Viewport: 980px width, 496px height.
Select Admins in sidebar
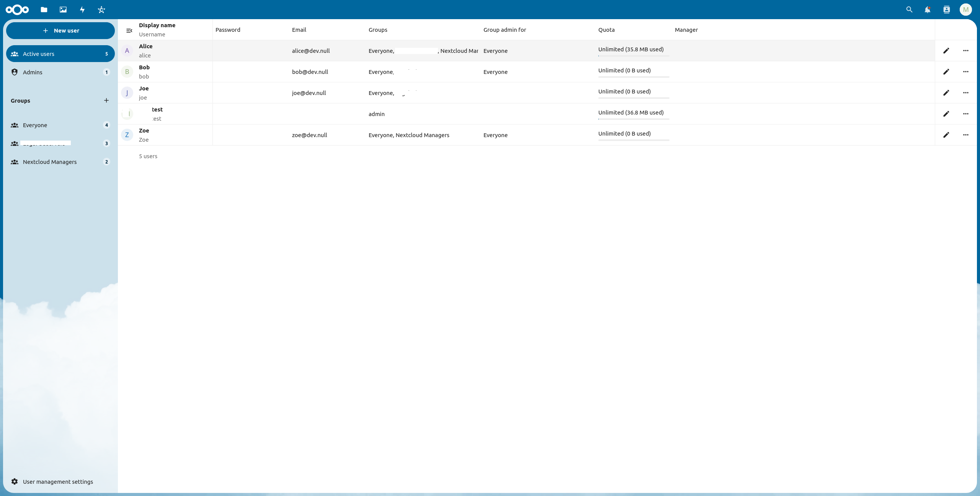(x=60, y=72)
